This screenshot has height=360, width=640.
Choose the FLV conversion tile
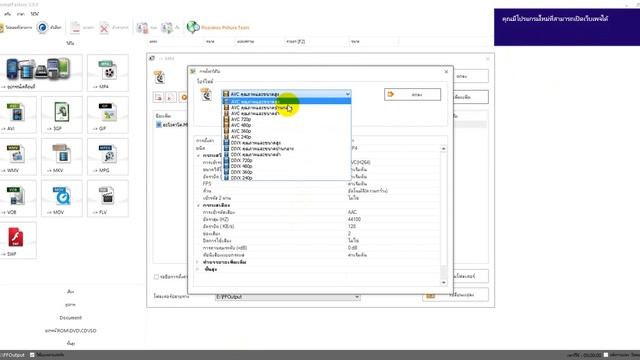tap(108, 198)
